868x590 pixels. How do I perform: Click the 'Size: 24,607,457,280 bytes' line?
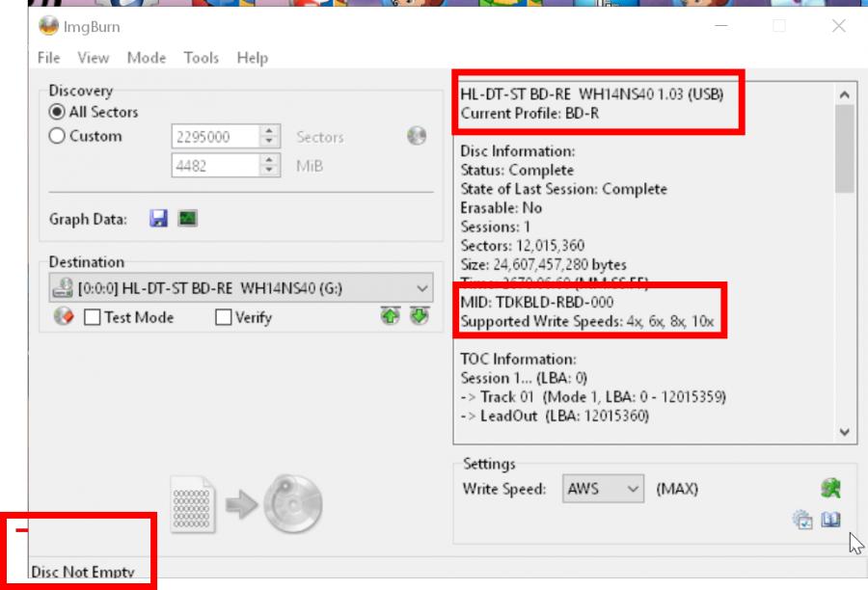tap(544, 264)
